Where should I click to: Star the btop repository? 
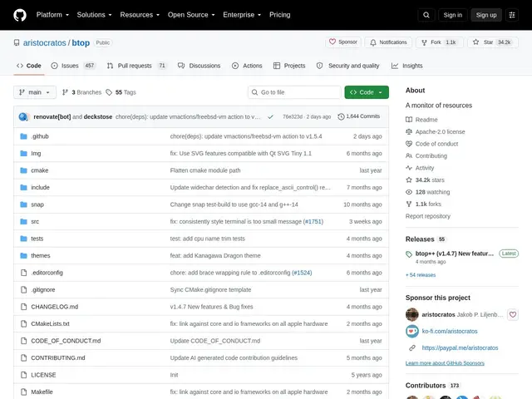(493, 42)
